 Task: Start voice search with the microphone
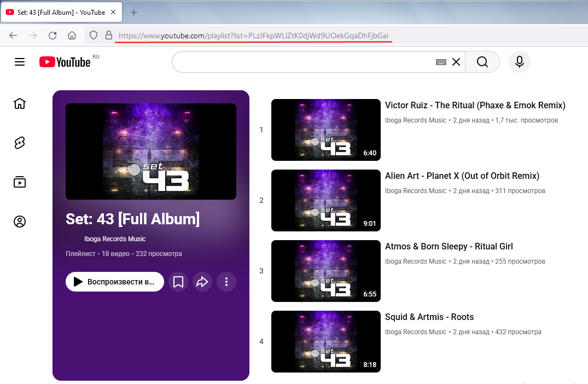coord(519,62)
